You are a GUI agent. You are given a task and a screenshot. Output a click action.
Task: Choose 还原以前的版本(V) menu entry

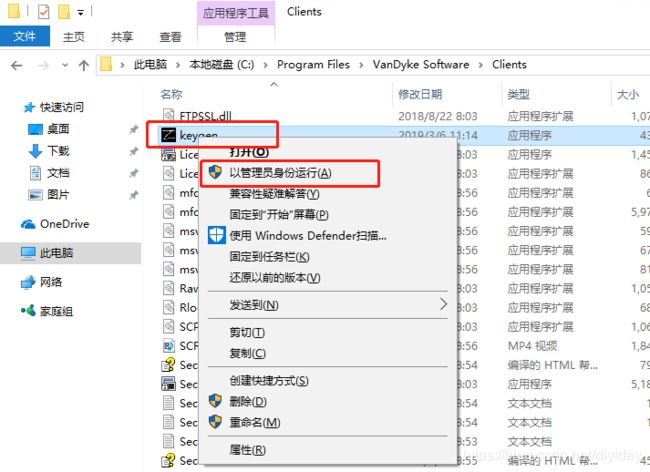(328, 277)
